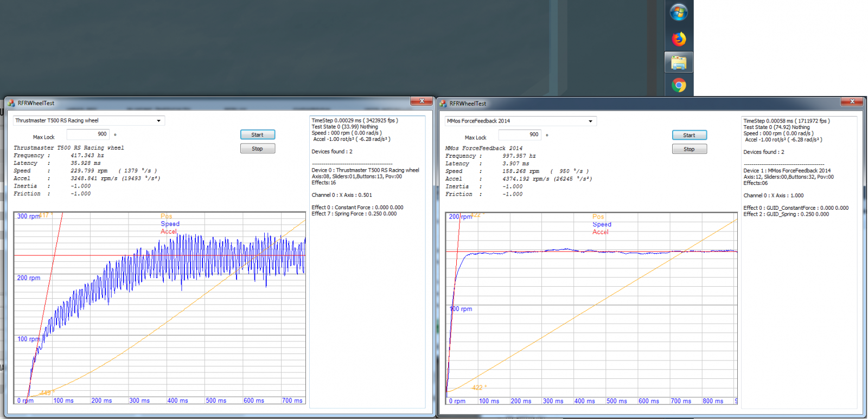Click TimeStep 0.00058 ms log line
The image size is (868, 419).
pyautogui.click(x=787, y=121)
